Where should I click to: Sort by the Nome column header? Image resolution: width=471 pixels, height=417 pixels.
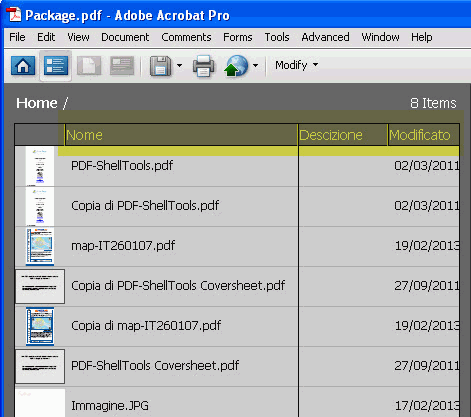[x=181, y=135]
